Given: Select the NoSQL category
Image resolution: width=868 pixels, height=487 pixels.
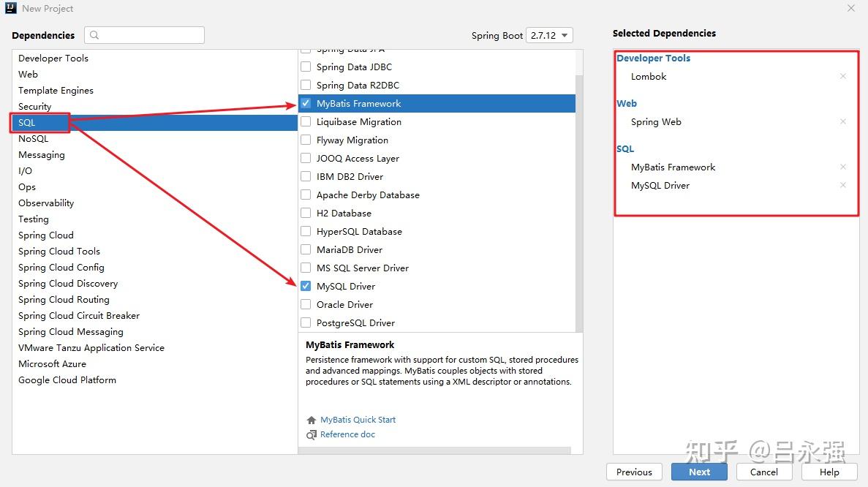Looking at the screenshot, I should [x=154, y=138].
